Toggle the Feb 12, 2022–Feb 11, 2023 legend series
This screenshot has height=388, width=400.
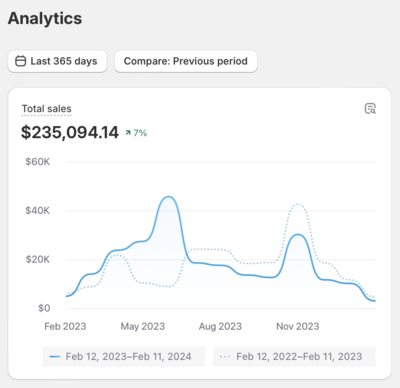pyautogui.click(x=294, y=356)
